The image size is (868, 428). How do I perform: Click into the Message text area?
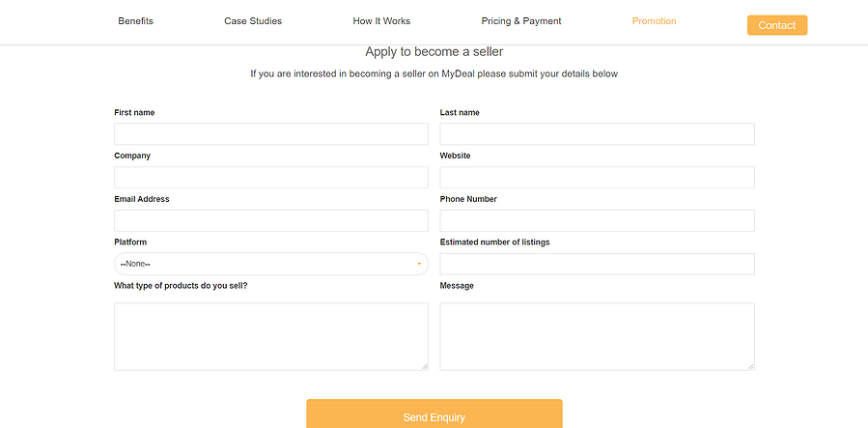(597, 335)
